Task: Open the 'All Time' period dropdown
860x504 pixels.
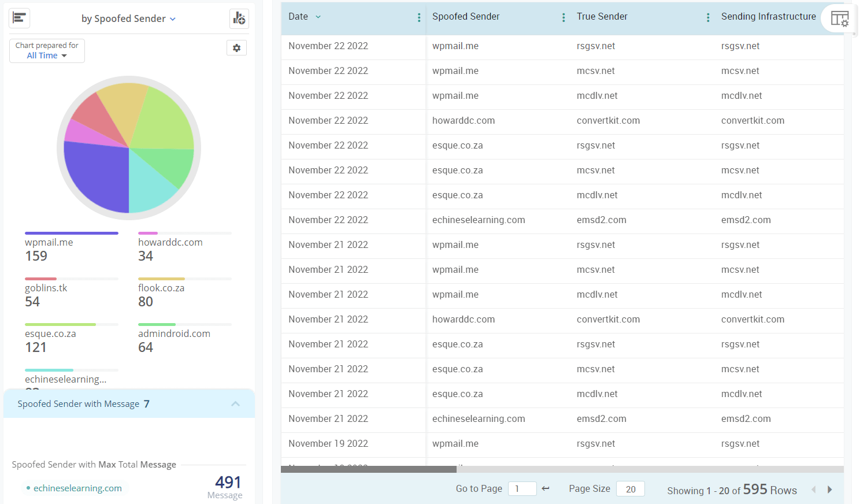Action: tap(47, 55)
